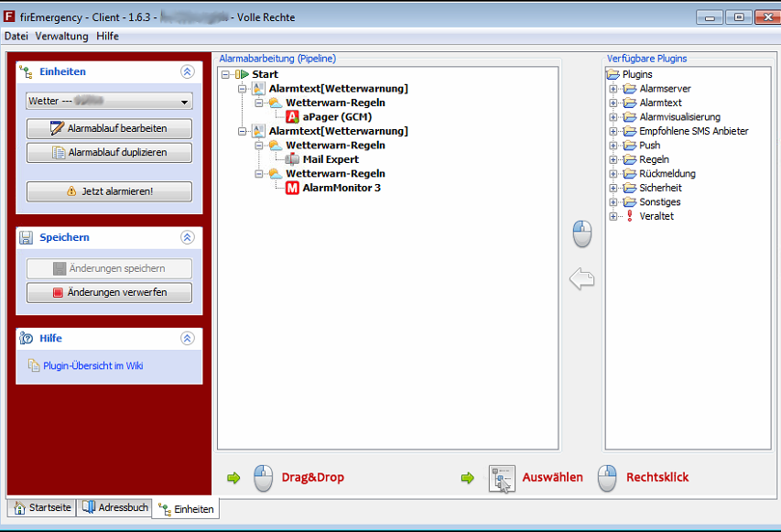Click the Auswählen selection icon

point(502,477)
